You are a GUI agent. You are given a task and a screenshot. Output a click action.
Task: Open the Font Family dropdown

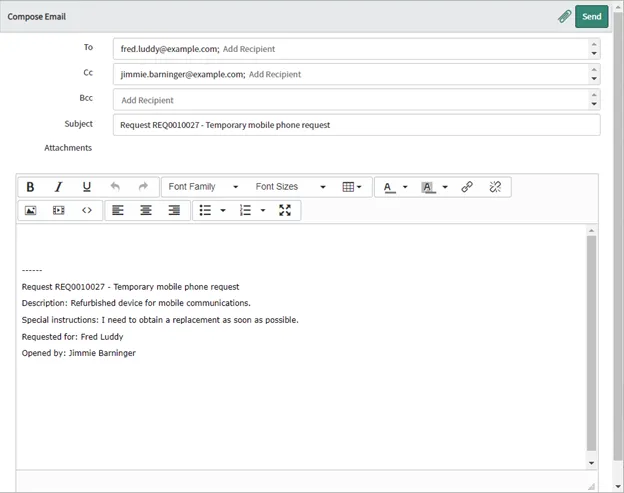click(203, 187)
